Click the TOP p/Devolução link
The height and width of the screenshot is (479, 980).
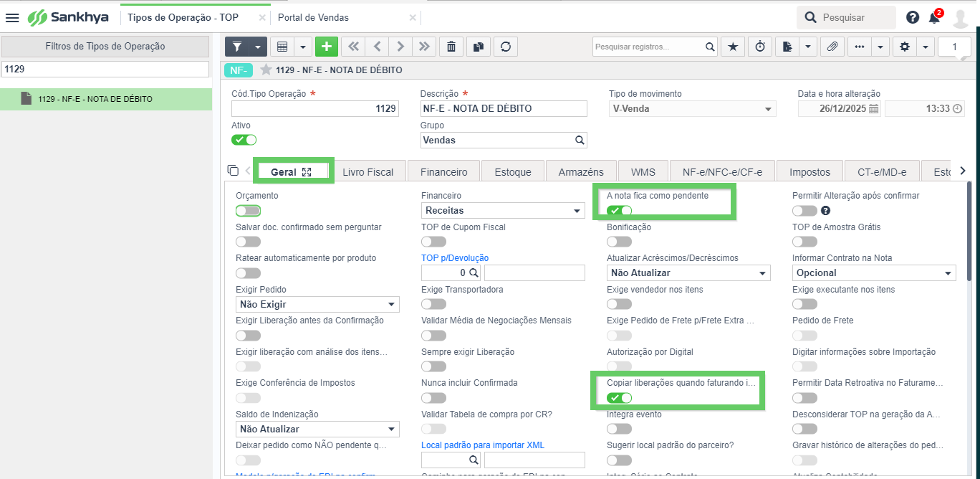(x=455, y=258)
